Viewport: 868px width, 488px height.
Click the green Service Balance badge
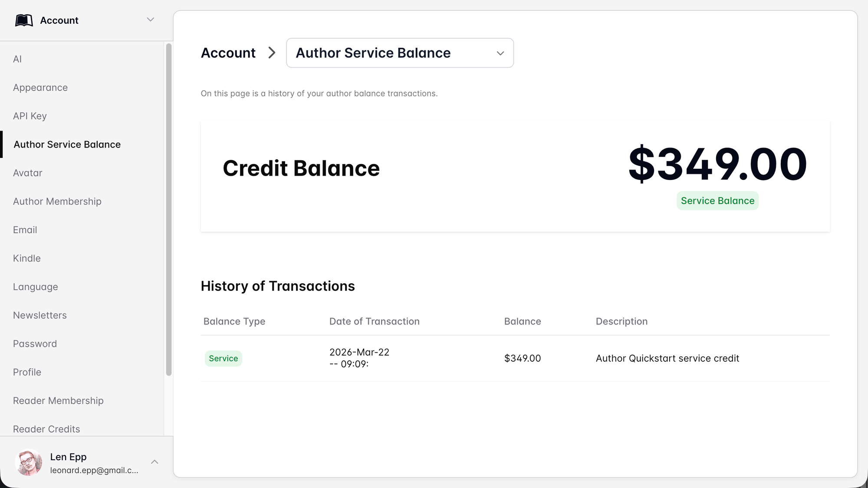(717, 201)
